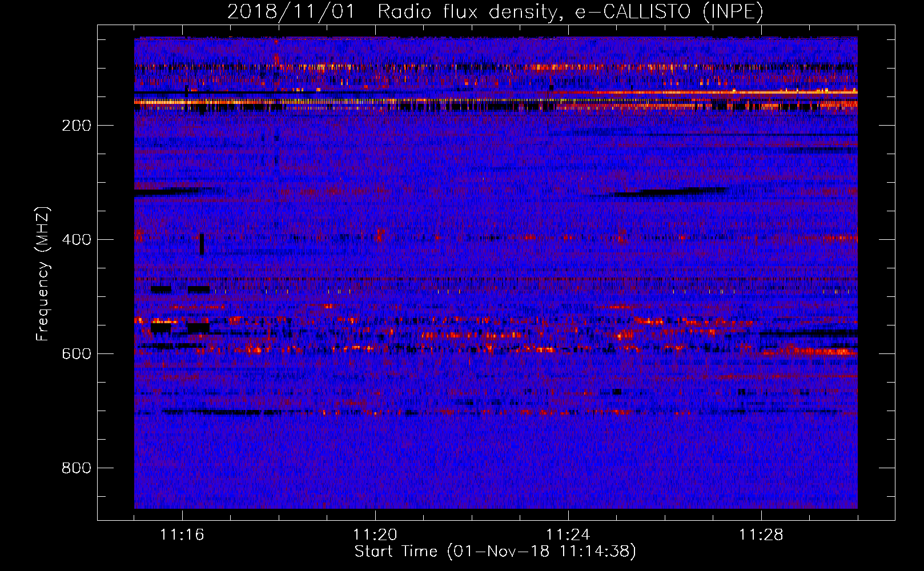
Task: Click the plot title "2018/11/01 Radio flux density, e-CALLISTO (INPE)"
Action: [x=495, y=12]
